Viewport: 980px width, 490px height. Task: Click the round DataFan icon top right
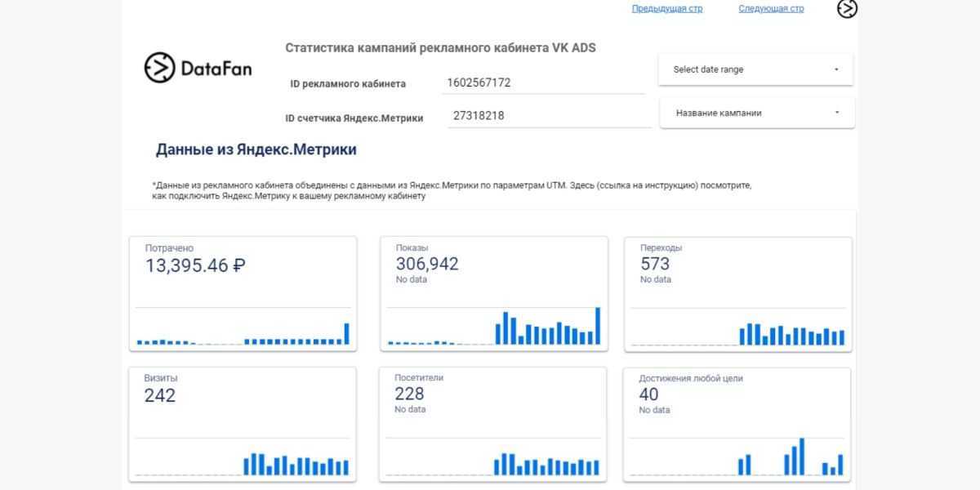pyautogui.click(x=847, y=9)
